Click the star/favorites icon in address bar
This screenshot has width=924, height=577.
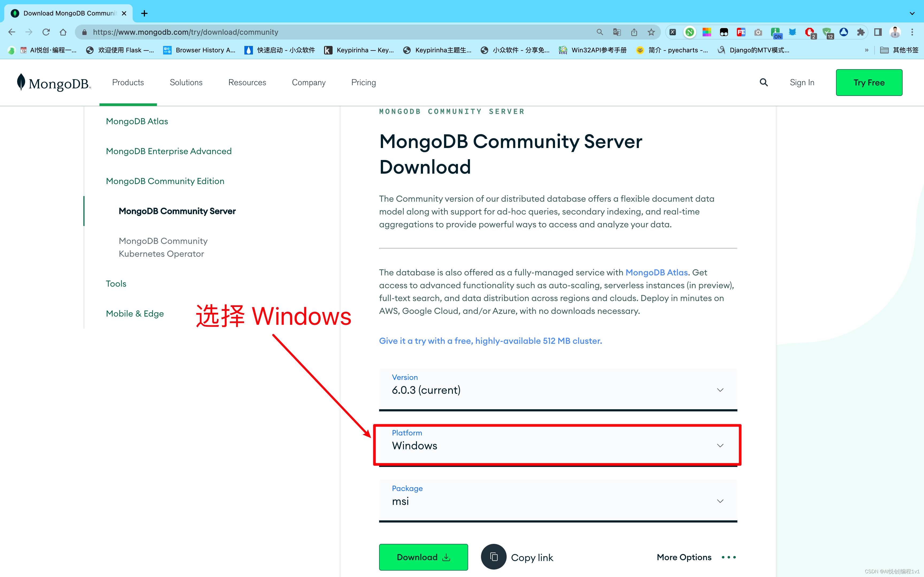(652, 31)
